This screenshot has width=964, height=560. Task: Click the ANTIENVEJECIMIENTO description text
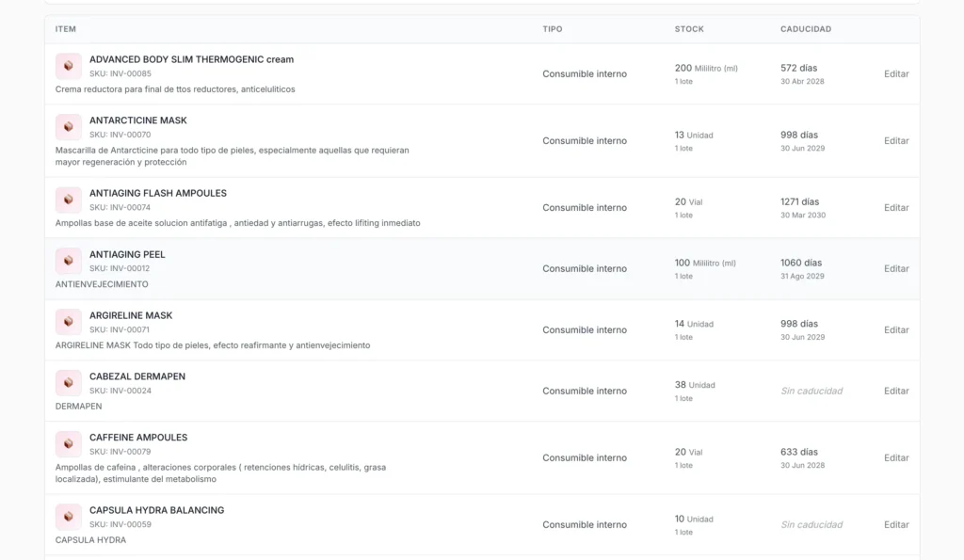pyautogui.click(x=102, y=284)
